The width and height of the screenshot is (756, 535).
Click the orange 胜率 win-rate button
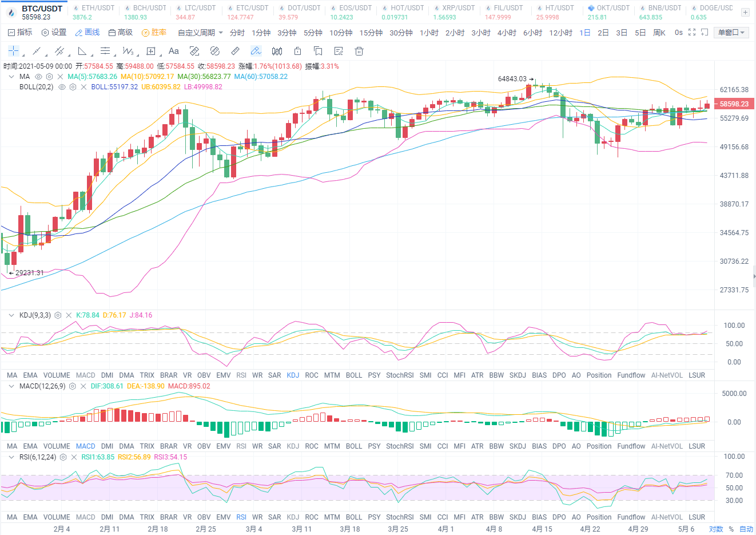tap(154, 33)
